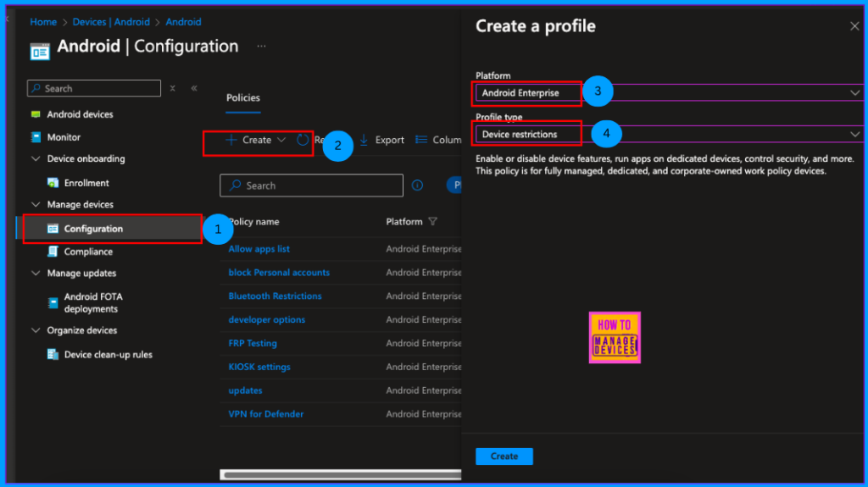Click the blue Create button
Image resolution: width=868 pixels, height=487 pixels.
click(504, 457)
